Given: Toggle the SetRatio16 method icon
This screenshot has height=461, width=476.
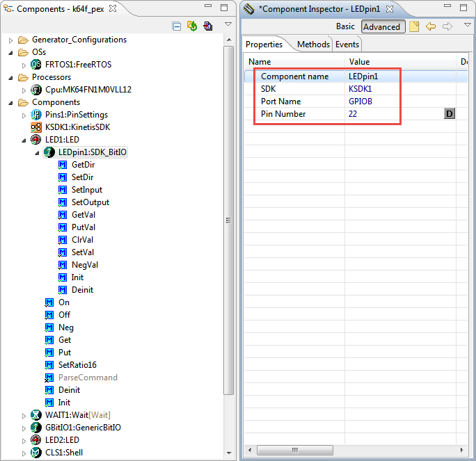Looking at the screenshot, I should (x=49, y=365).
